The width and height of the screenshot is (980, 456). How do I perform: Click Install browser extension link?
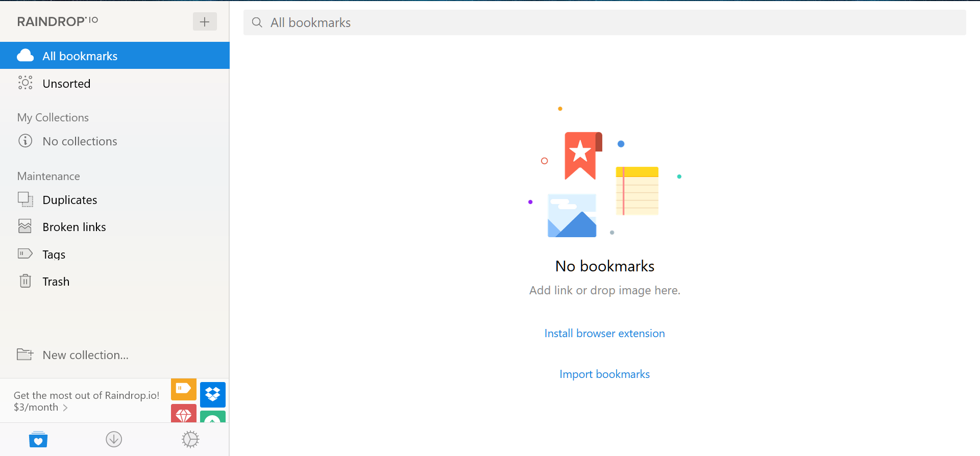point(605,333)
